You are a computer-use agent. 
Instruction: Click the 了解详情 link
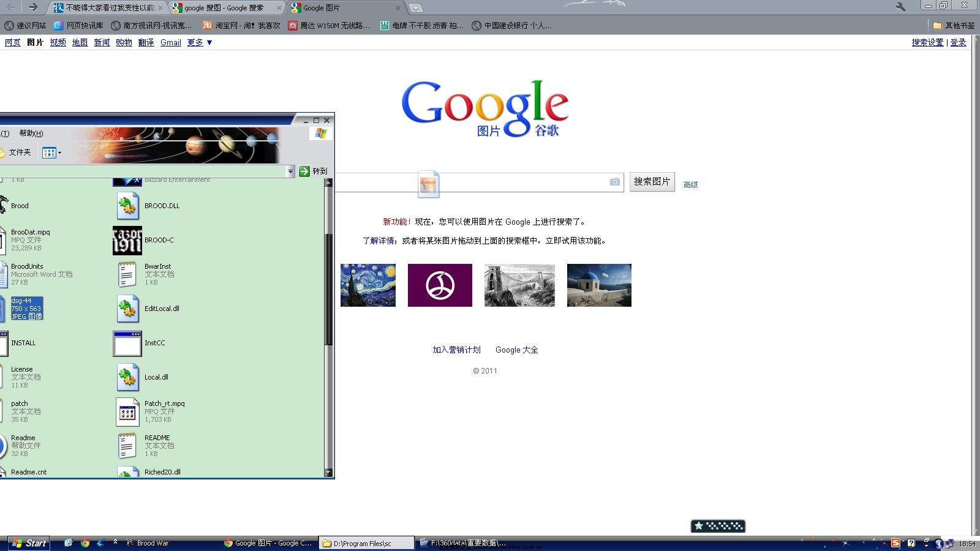[379, 241]
